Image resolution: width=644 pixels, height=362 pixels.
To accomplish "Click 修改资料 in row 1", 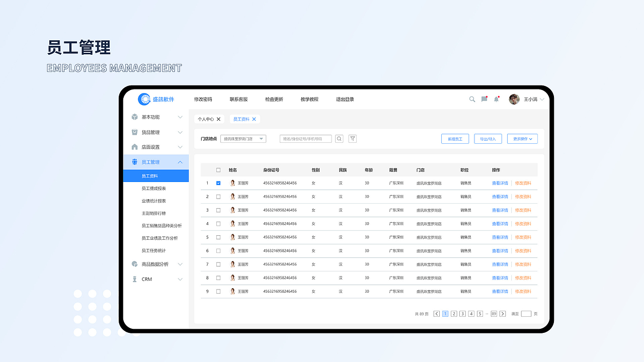I will pyautogui.click(x=523, y=183).
